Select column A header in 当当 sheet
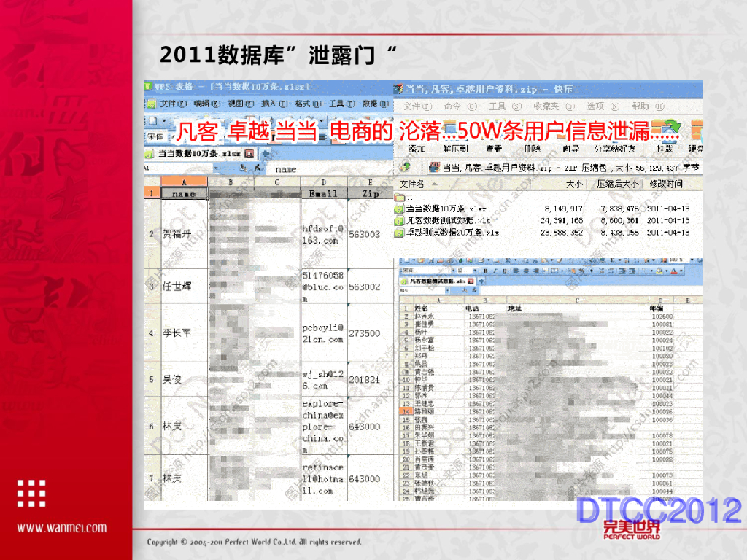The width and height of the screenshot is (747, 560). tap(184, 182)
